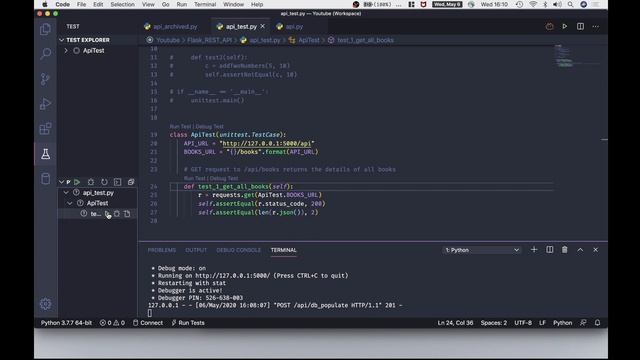Split the editor right
The height and width of the screenshot is (360, 640).
tap(580, 27)
